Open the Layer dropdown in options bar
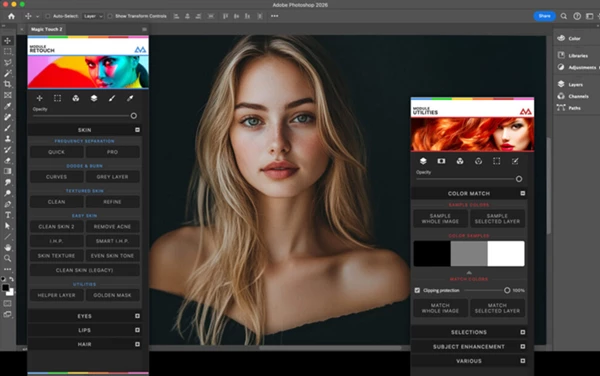This screenshot has width=600, height=376. click(x=93, y=16)
